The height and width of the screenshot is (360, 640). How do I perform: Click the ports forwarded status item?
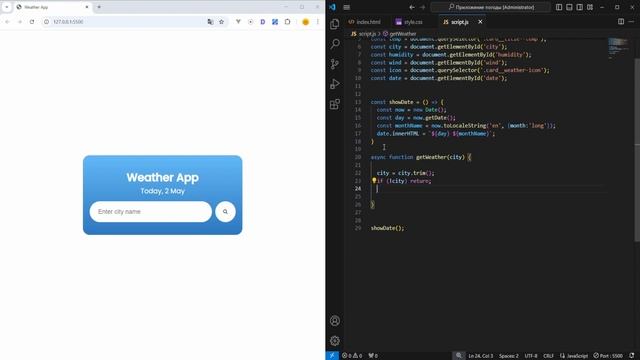tap(373, 356)
